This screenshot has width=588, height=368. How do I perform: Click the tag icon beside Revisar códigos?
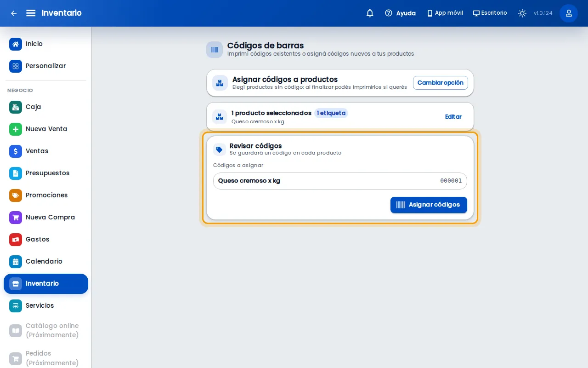(x=220, y=149)
